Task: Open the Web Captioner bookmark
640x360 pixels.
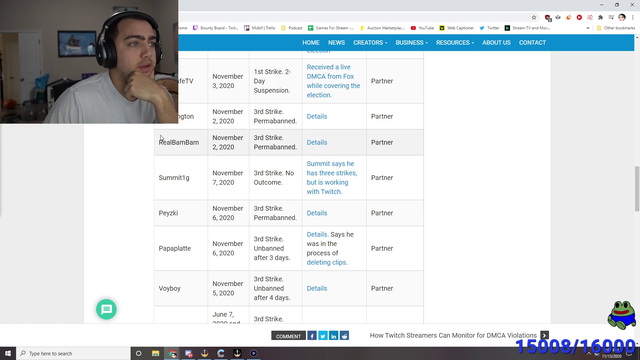Action: pos(457,28)
